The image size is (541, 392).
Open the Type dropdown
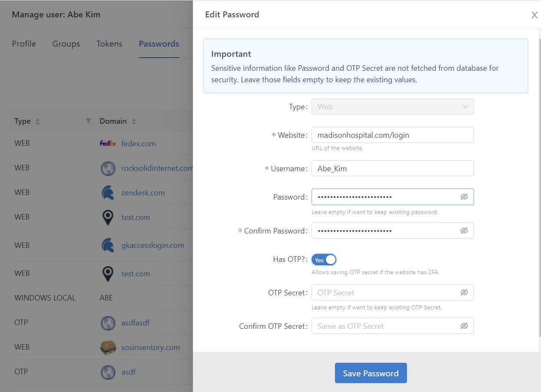pos(392,107)
